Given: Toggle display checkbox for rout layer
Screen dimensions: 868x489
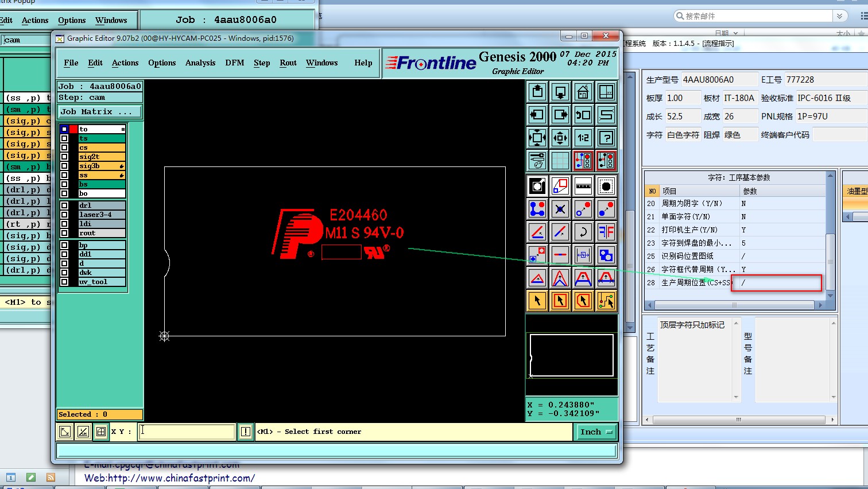Looking at the screenshot, I should tap(64, 233).
